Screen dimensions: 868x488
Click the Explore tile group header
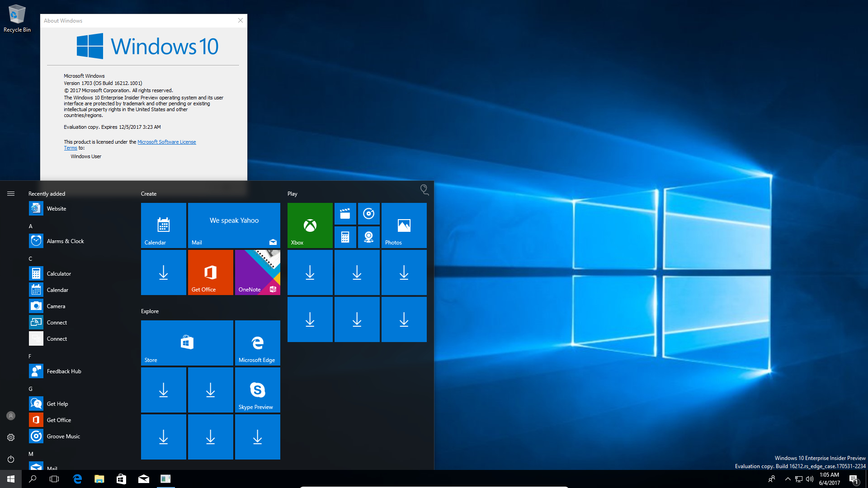pyautogui.click(x=150, y=311)
